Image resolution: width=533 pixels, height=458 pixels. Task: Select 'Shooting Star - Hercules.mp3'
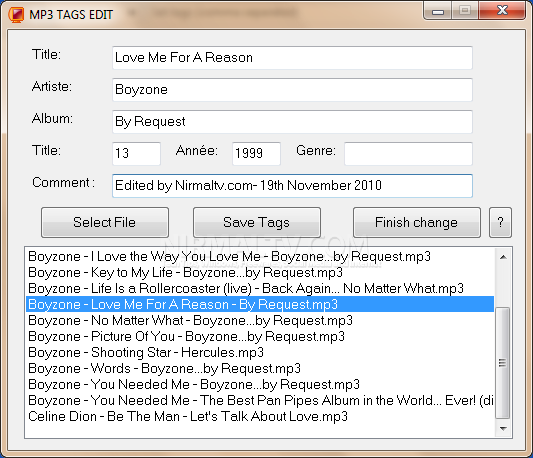[x=260, y=352]
